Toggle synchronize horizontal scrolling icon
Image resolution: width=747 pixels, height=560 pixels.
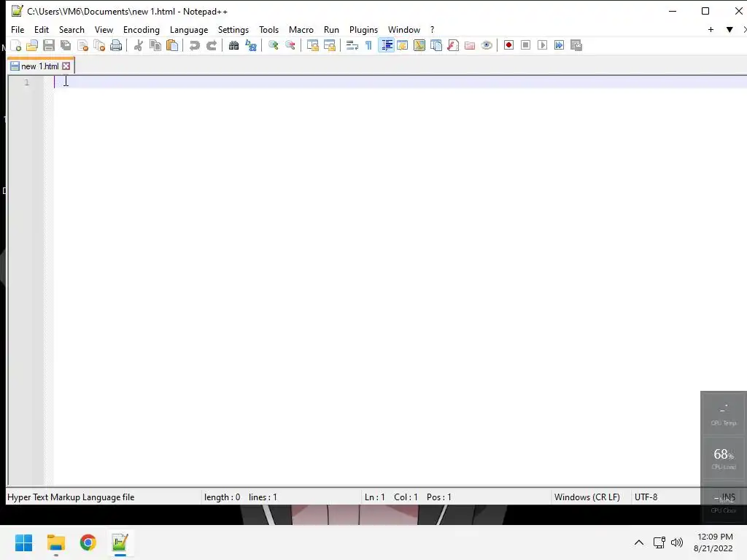coord(329,45)
